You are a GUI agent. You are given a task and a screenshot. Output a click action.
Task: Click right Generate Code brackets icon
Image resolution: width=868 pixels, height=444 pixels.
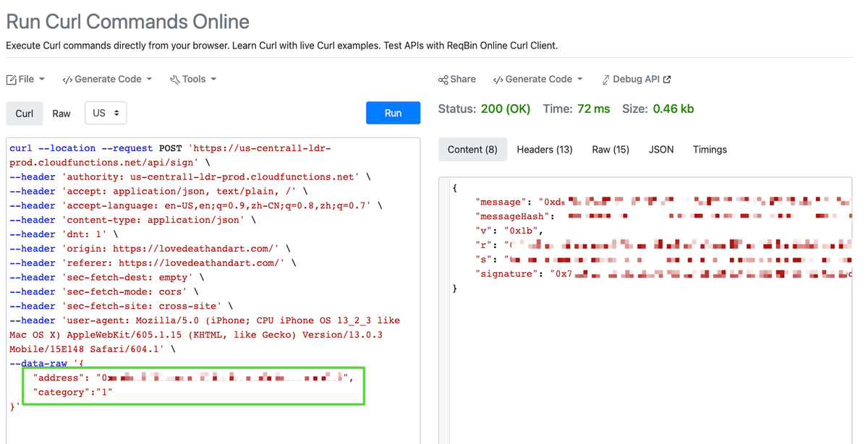pyautogui.click(x=498, y=80)
